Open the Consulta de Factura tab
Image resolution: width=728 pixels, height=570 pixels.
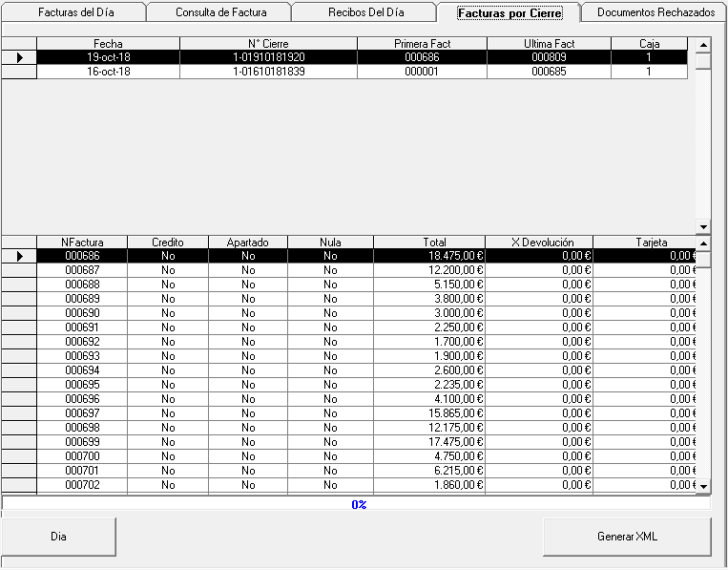coord(220,13)
